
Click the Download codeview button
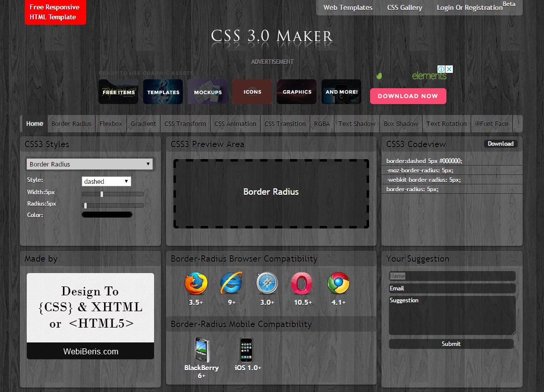[x=500, y=144]
